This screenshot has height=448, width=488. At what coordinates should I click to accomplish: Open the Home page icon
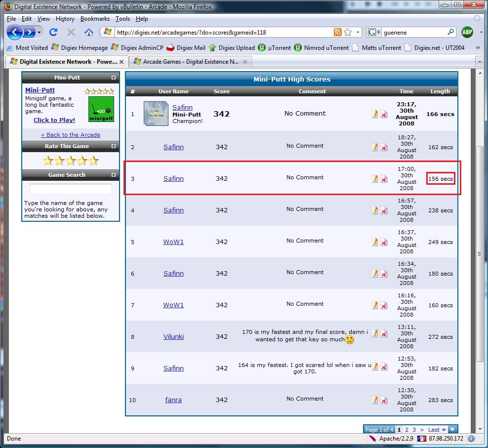click(x=89, y=32)
